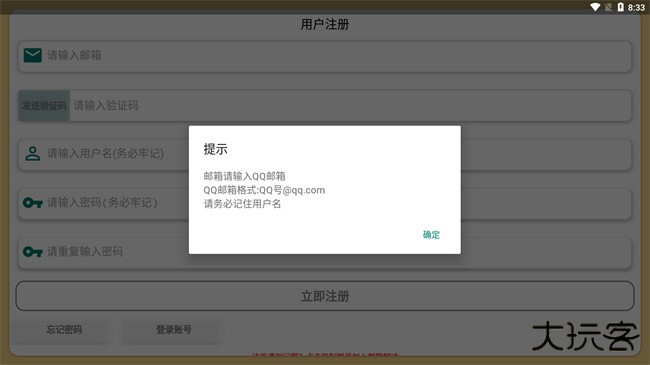The height and width of the screenshot is (365, 650).
Task: Click the text 邮箱请输入QQ邮箱
Action: 244,176
